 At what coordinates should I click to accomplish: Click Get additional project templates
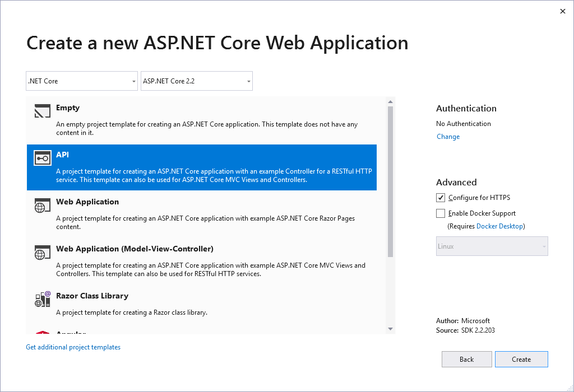point(72,347)
